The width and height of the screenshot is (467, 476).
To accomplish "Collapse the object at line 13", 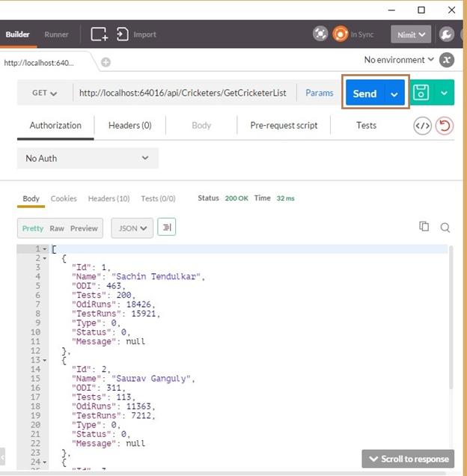I will tap(45, 360).
